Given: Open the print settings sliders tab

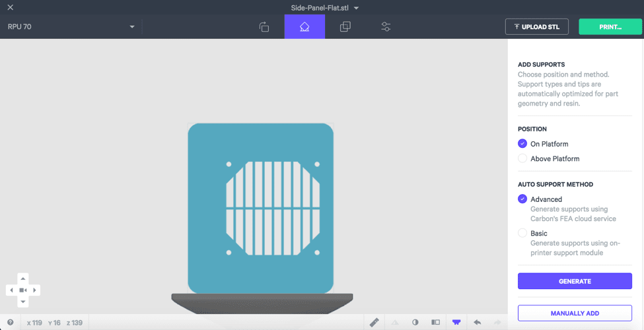Looking at the screenshot, I should point(386,26).
